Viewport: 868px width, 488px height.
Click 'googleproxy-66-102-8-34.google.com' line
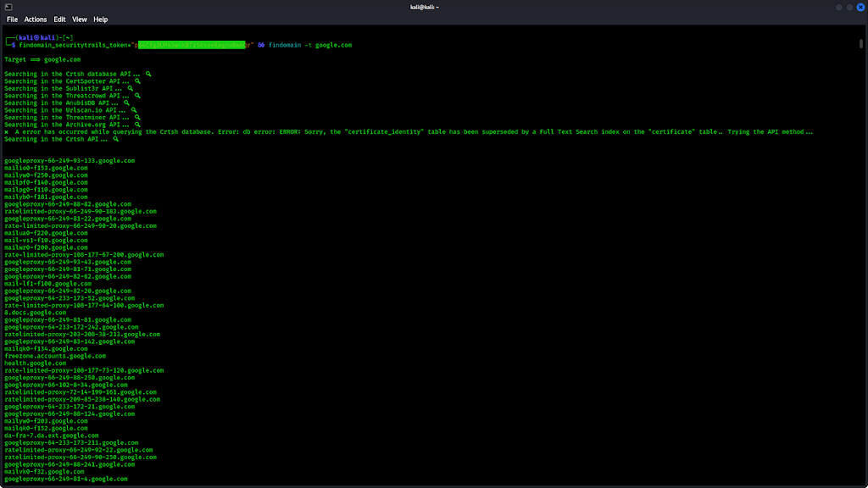coord(66,385)
